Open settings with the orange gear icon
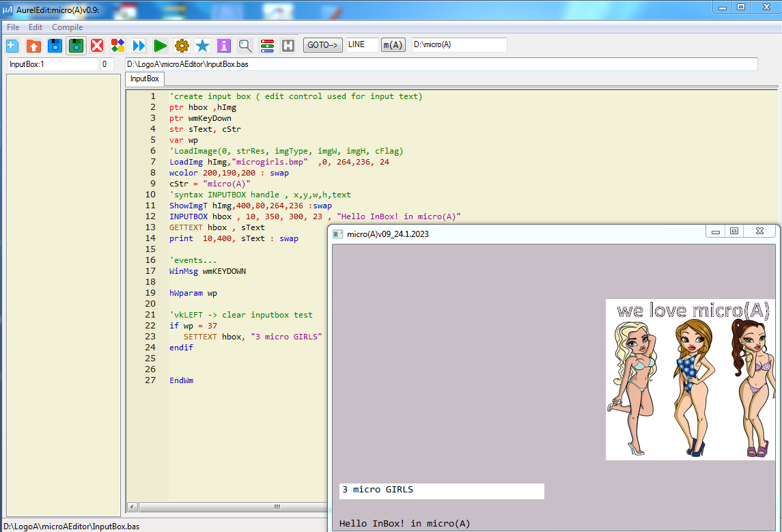This screenshot has height=532, width=782. pyautogui.click(x=182, y=46)
